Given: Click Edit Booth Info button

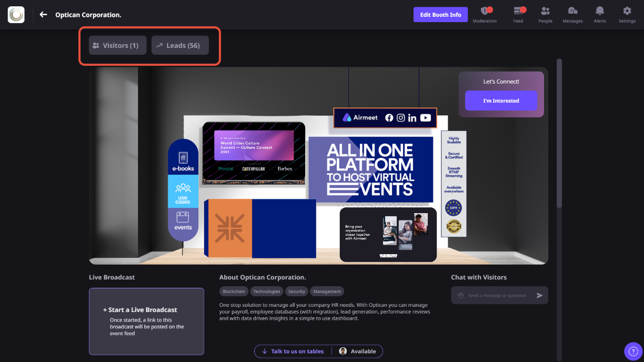Looking at the screenshot, I should click(440, 15).
